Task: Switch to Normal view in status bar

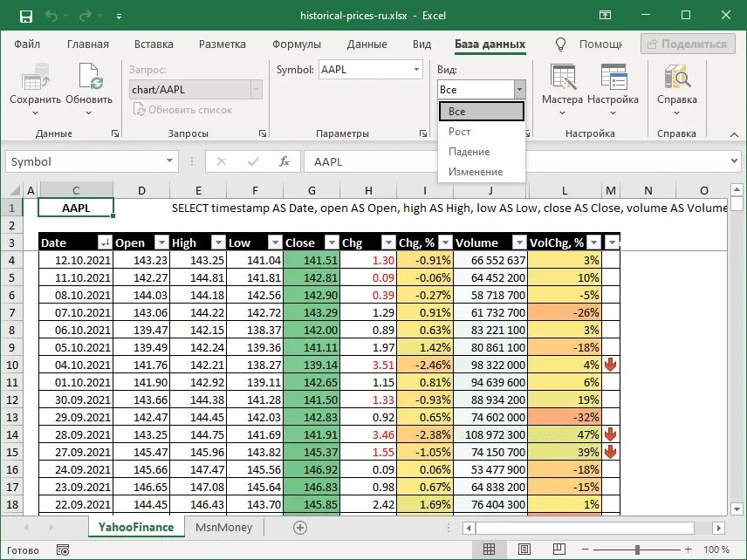Action: [489, 550]
